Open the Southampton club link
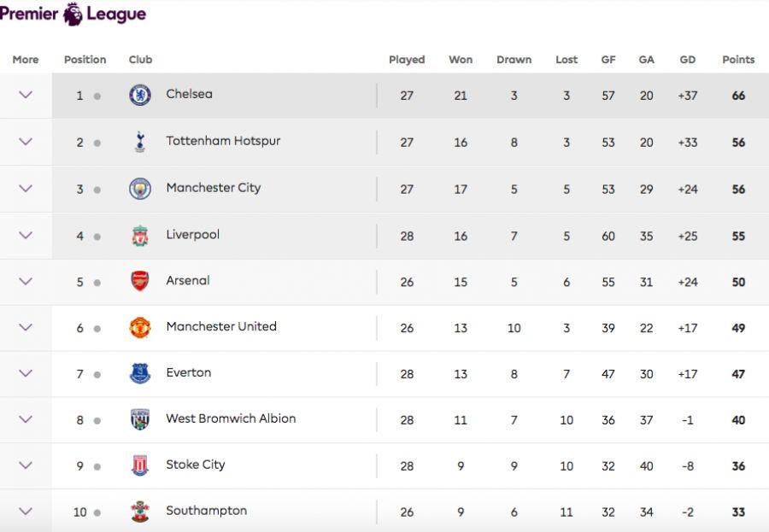 [206, 511]
